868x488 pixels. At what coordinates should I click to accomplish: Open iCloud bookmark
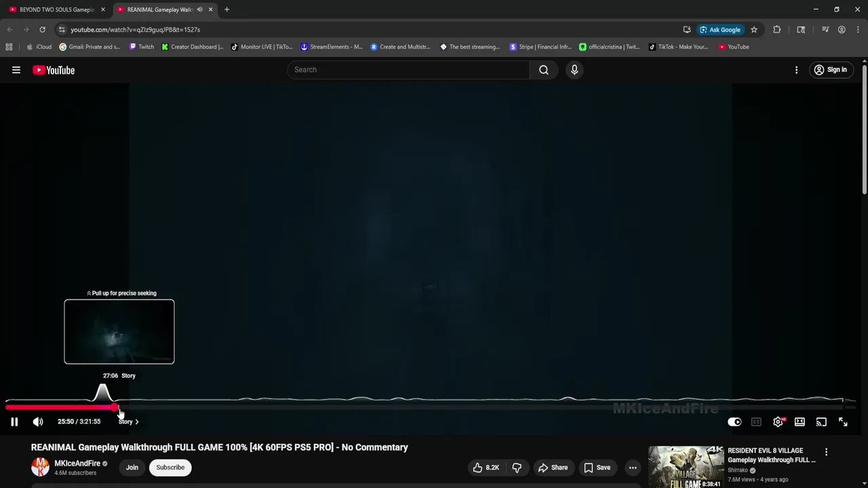[x=39, y=47]
